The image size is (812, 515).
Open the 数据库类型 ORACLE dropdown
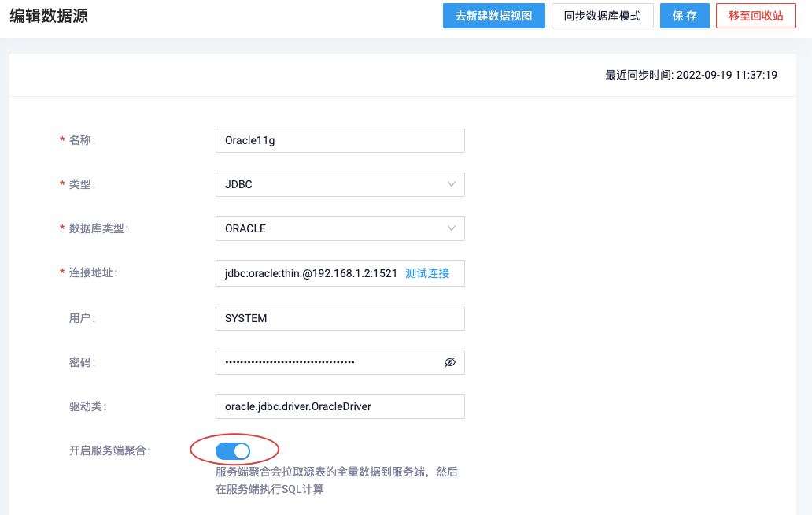[340, 228]
